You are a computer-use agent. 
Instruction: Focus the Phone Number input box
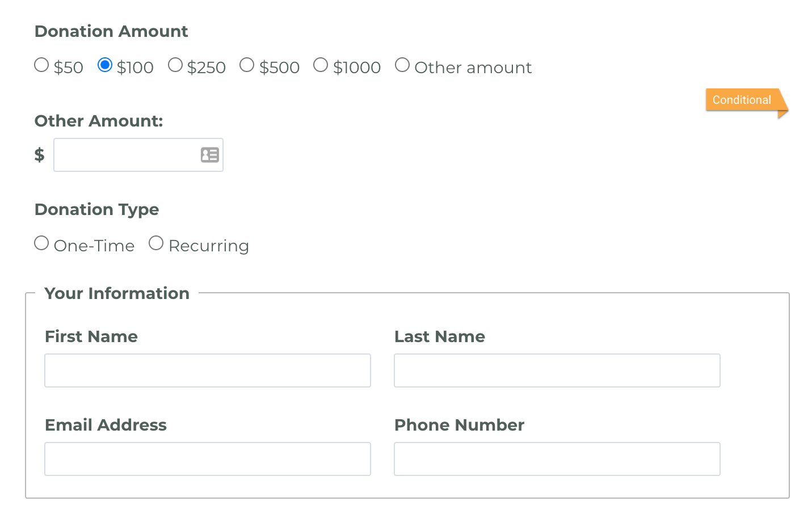pyautogui.click(x=557, y=459)
